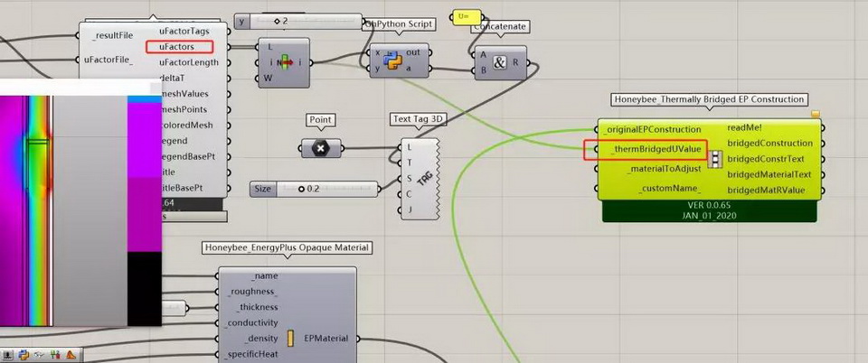
Task: Click the orange cone icon in bottom toolbar
Action: pos(70,355)
